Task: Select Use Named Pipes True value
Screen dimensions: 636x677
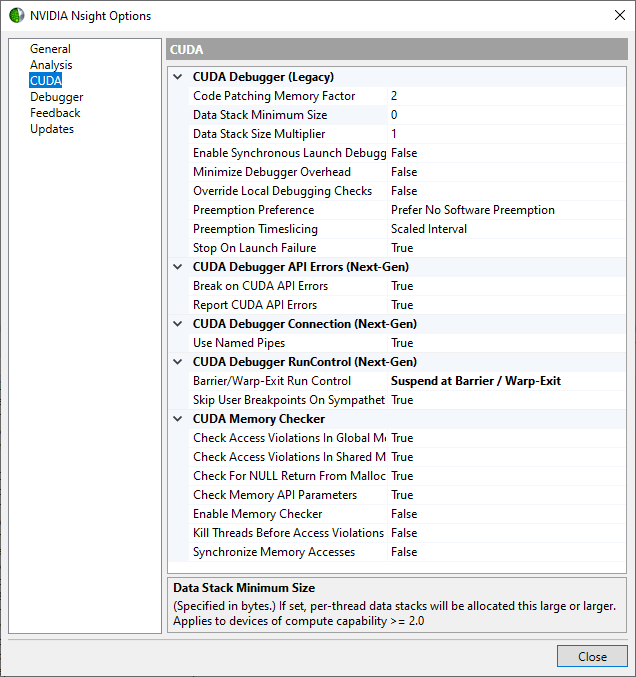Action: 506,343
